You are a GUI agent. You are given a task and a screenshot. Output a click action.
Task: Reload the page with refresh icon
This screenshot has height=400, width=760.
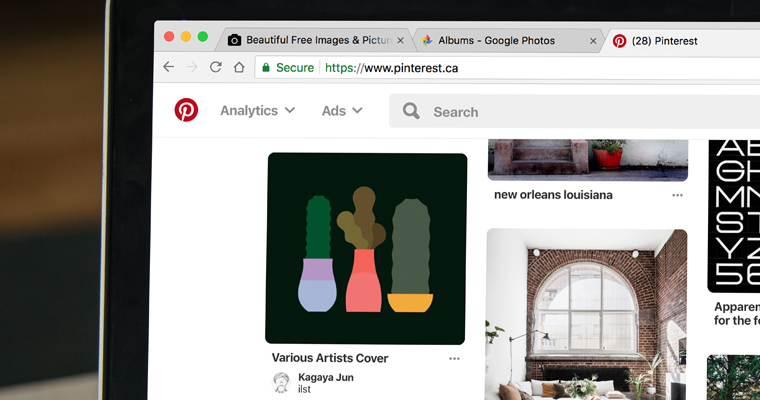pos(216,67)
